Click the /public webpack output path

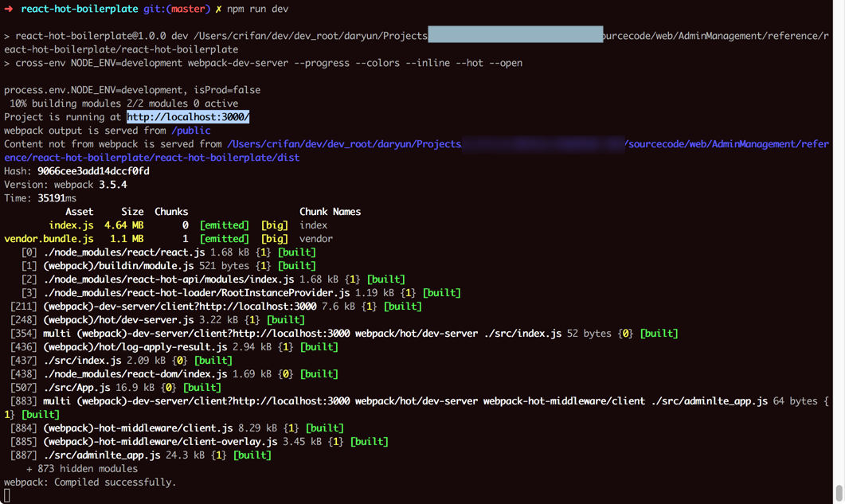pyautogui.click(x=191, y=131)
